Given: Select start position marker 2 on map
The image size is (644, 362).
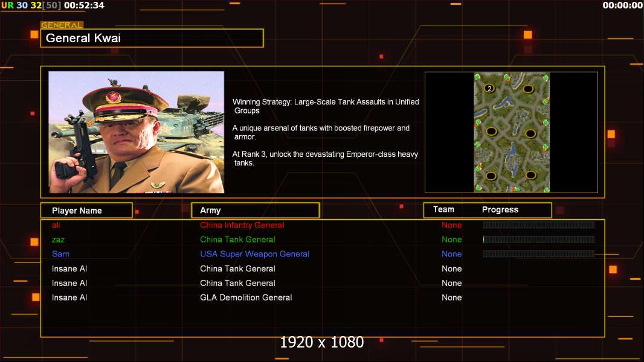Looking at the screenshot, I should click(489, 88).
